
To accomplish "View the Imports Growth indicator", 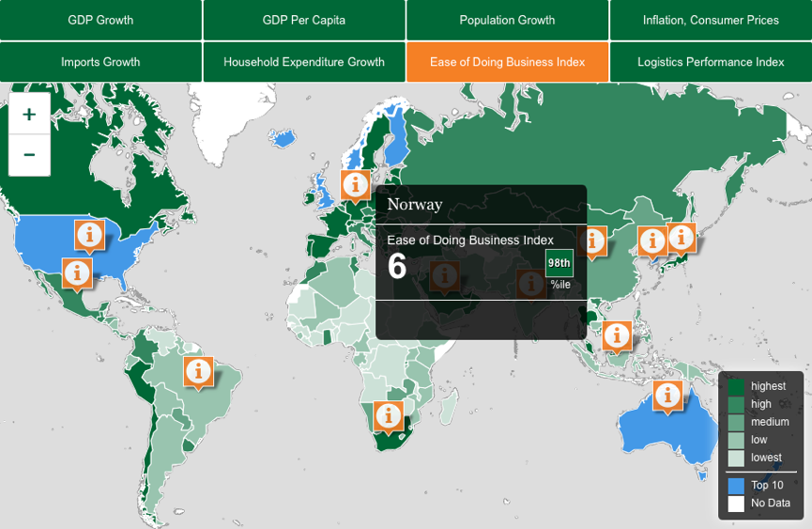I will point(100,62).
